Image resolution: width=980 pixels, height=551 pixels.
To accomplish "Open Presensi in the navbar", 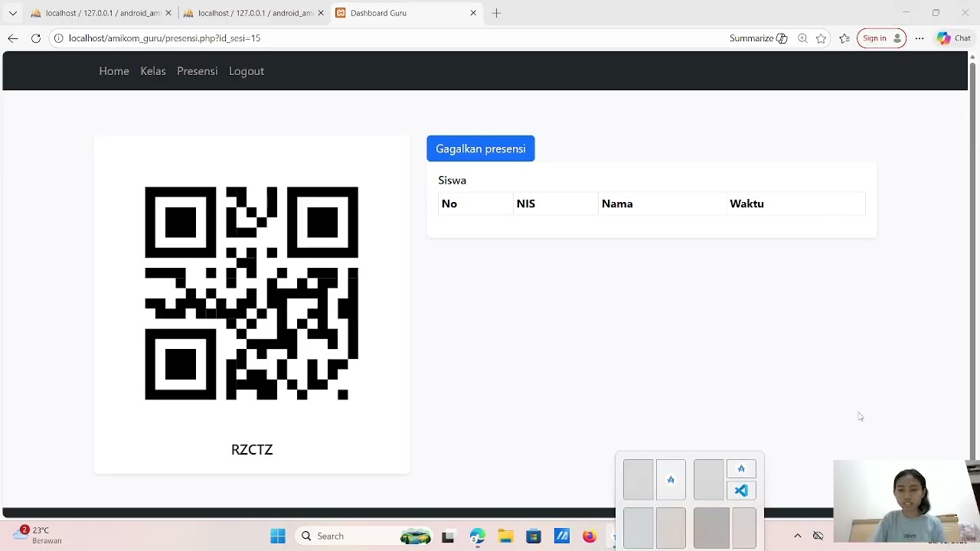I will point(198,71).
